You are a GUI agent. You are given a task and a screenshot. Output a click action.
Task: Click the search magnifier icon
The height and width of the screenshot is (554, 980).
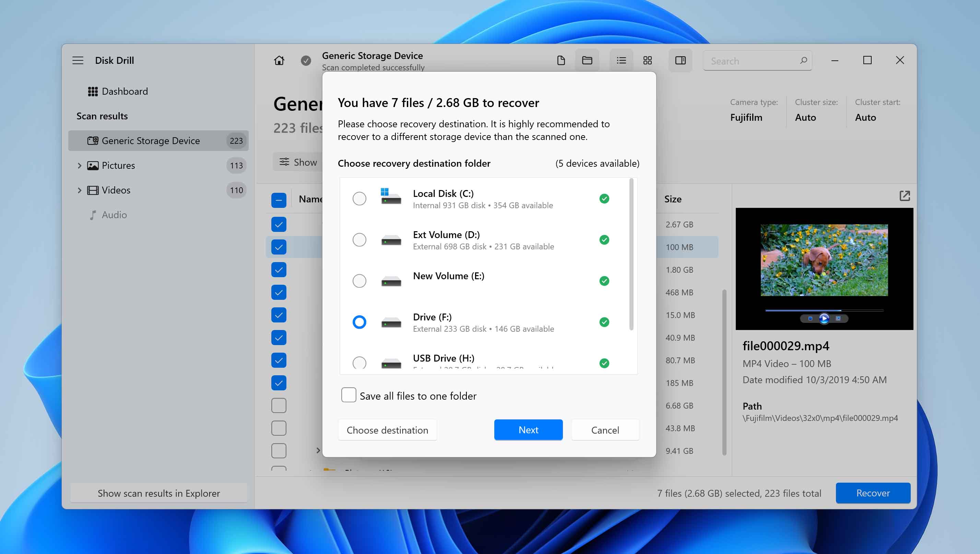[803, 60]
